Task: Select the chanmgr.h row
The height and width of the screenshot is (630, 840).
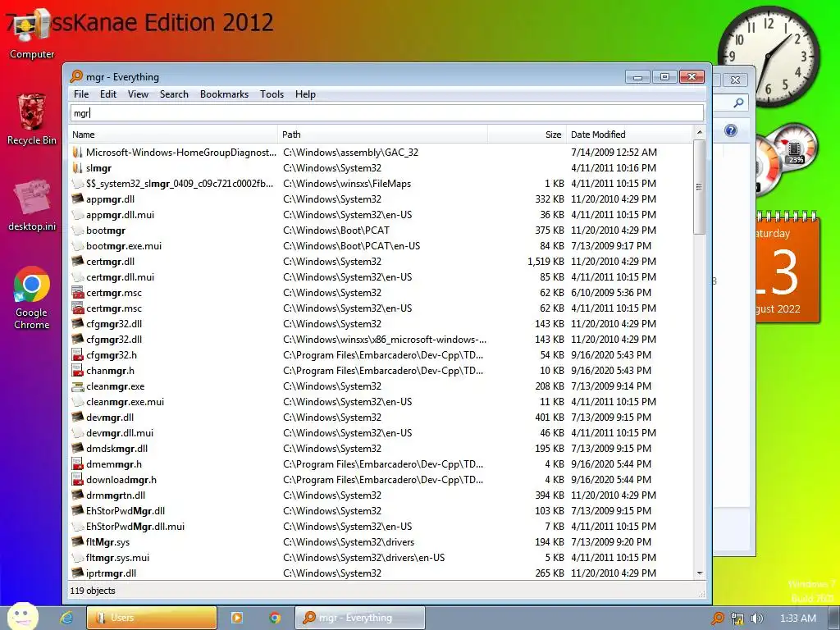Action: (381, 371)
